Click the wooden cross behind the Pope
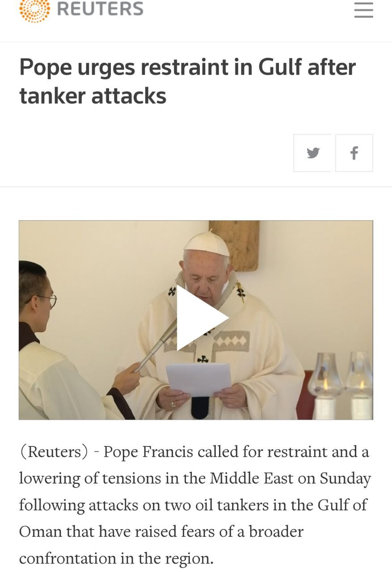 pyautogui.click(x=234, y=244)
